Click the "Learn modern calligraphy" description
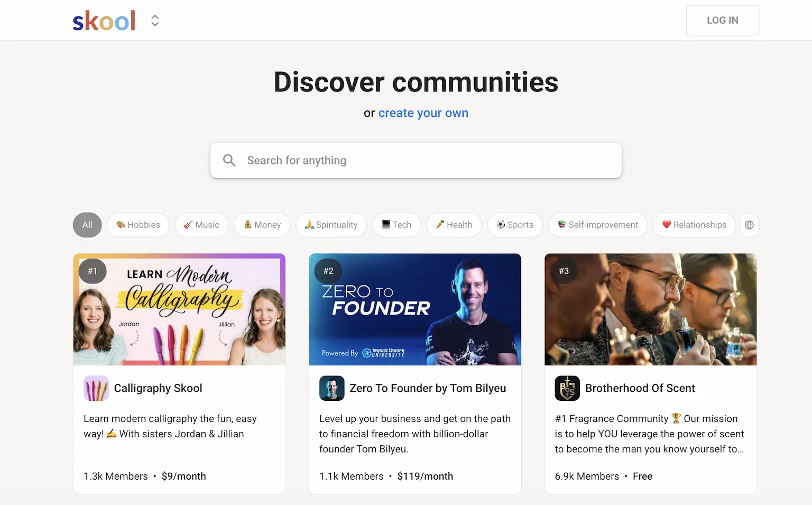The height and width of the screenshot is (505, 812). 170,426
